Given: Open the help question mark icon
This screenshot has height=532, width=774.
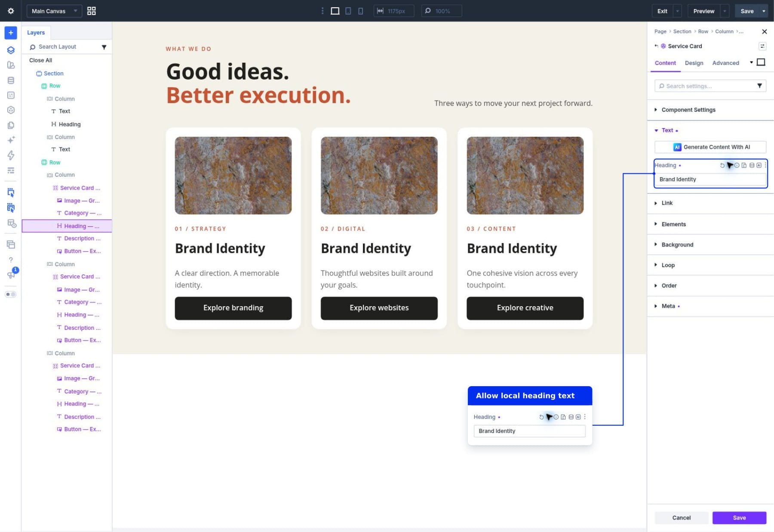Looking at the screenshot, I should pyautogui.click(x=11, y=260).
